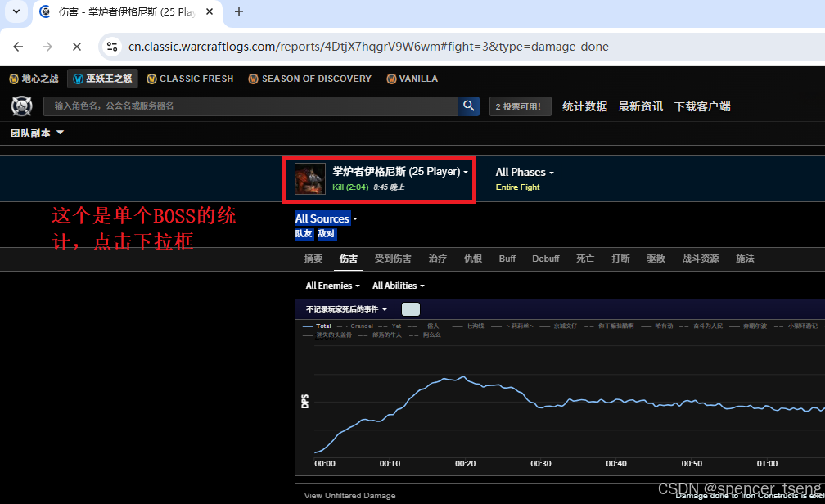Viewport: 825px width, 504px height.
Task: Open 统计数据 page
Action: coord(584,107)
